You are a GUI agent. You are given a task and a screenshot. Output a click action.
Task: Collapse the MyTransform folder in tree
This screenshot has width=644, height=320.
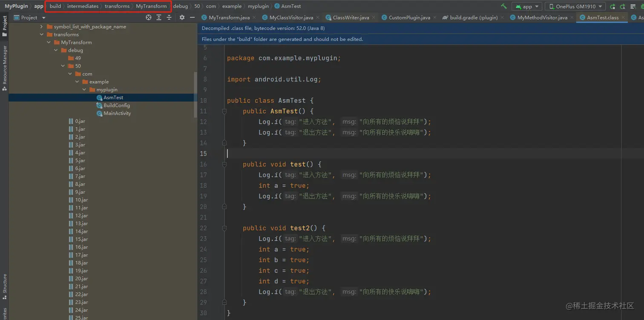(49, 42)
